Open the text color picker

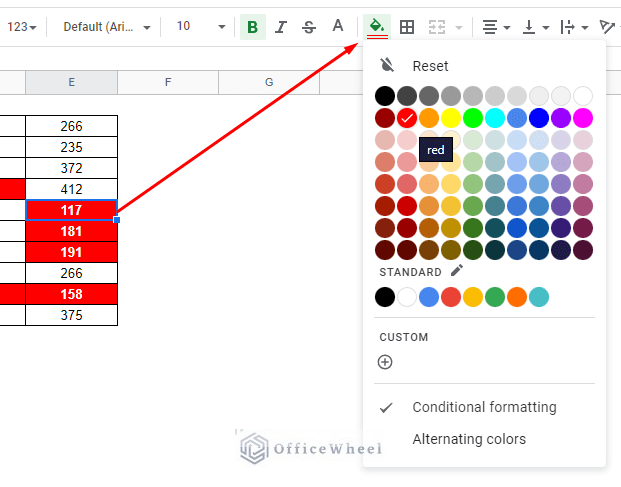pos(337,26)
